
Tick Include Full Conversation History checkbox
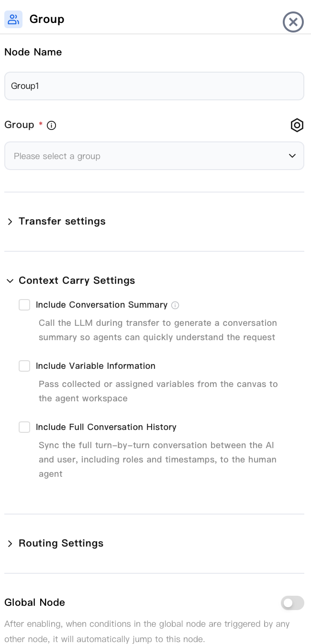(x=24, y=427)
